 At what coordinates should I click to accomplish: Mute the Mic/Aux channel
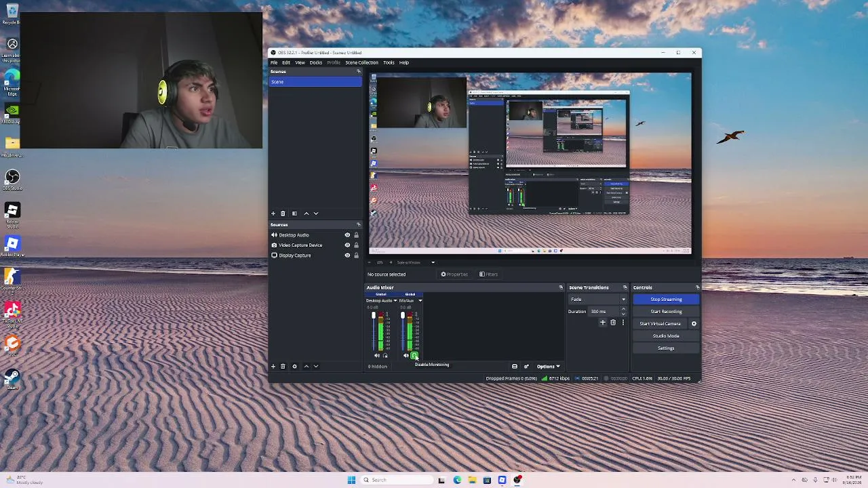click(406, 356)
